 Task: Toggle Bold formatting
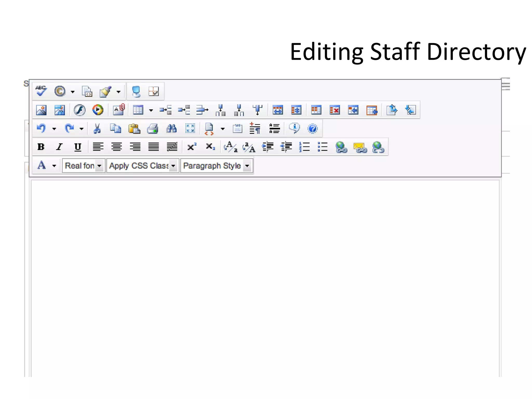pos(41,147)
